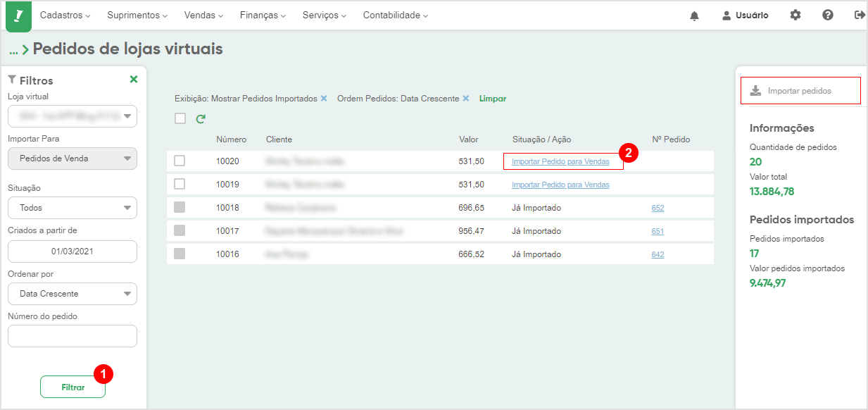Viewport: 868px width, 410px height.
Task: Tick the checkbox for order 10020
Action: coord(180,161)
